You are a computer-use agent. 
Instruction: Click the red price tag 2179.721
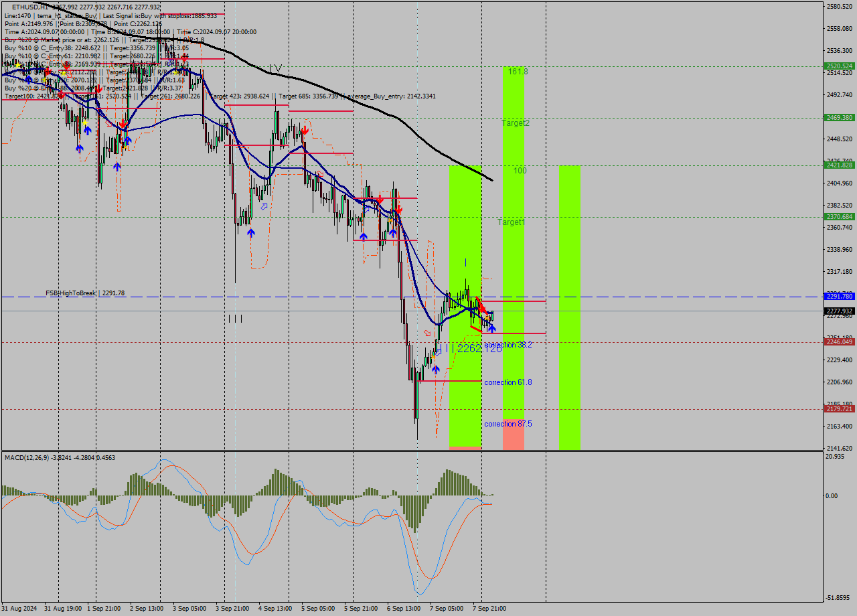(x=838, y=409)
